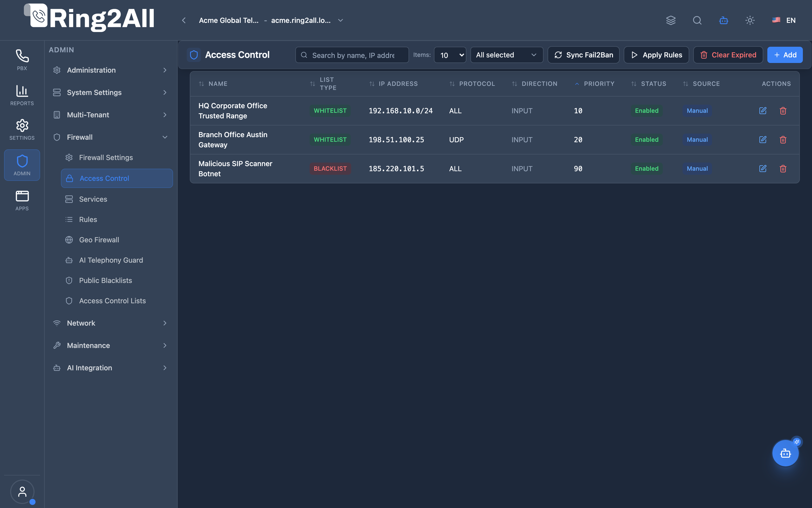Screen dimensions: 812x508
Task: Open global search magnifier in header
Action: click(697, 20)
